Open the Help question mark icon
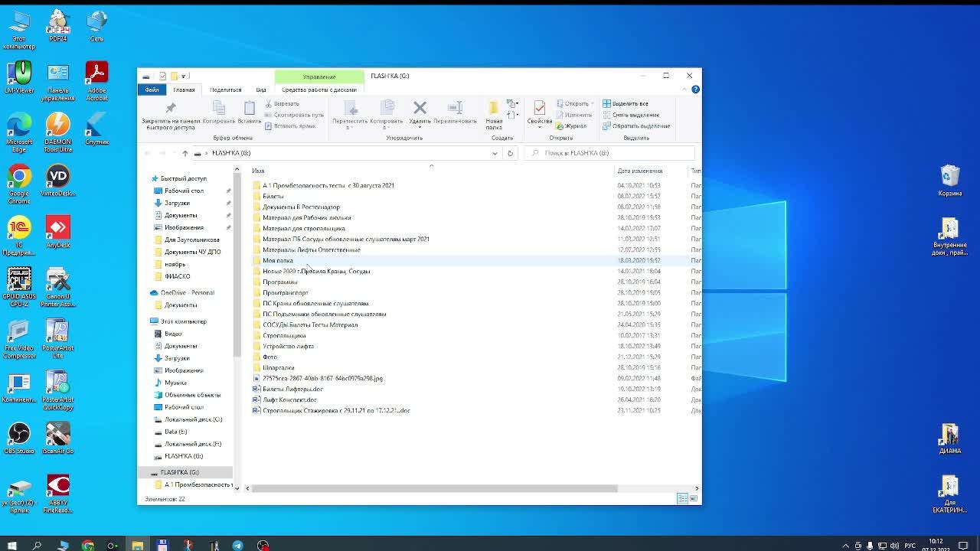This screenshot has height=551, width=980. pos(695,90)
